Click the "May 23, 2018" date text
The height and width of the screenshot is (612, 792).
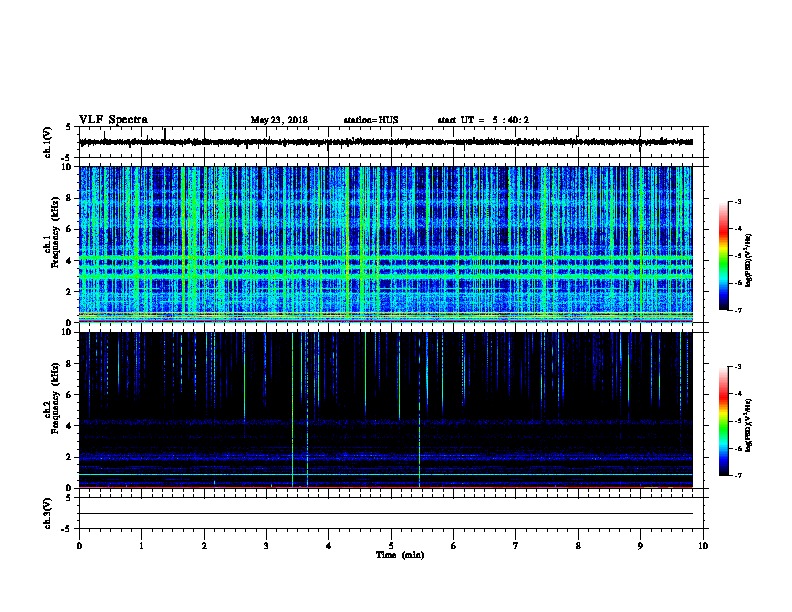279,120
